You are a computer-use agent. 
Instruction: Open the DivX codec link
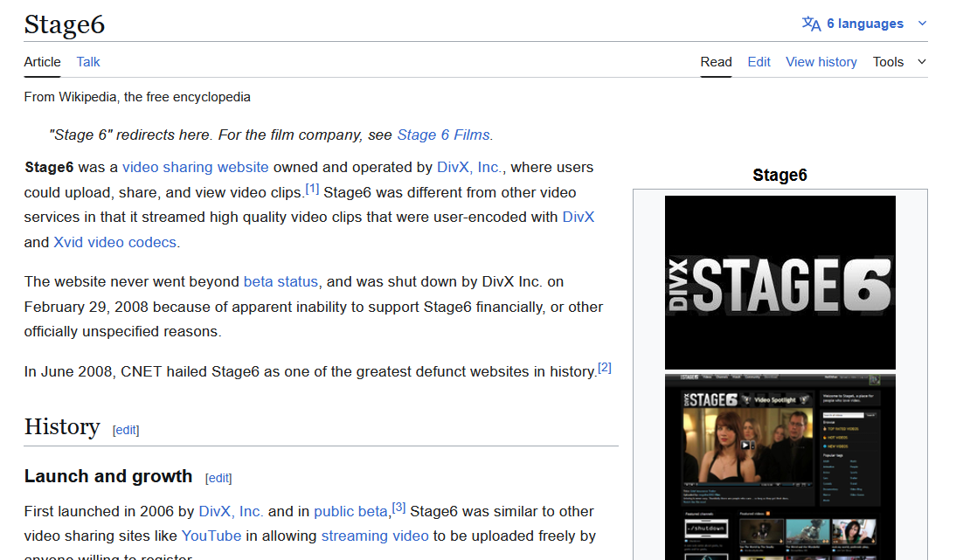point(578,218)
